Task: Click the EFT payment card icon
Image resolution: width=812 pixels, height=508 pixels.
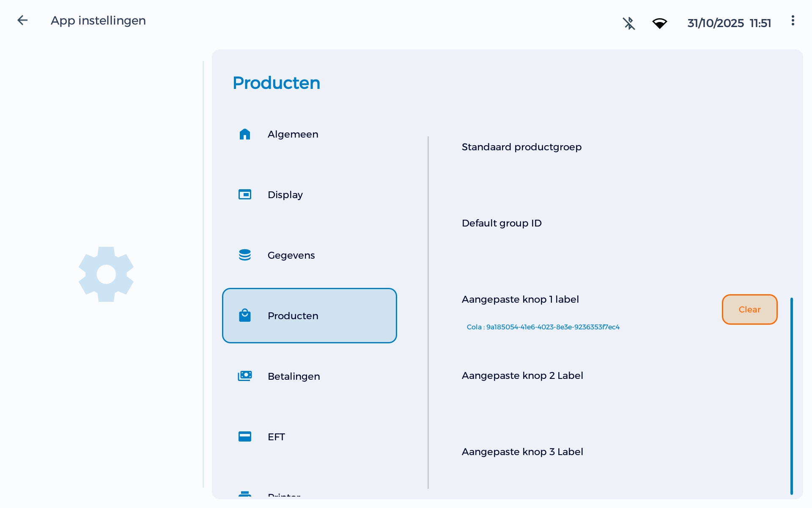Action: coord(245,436)
